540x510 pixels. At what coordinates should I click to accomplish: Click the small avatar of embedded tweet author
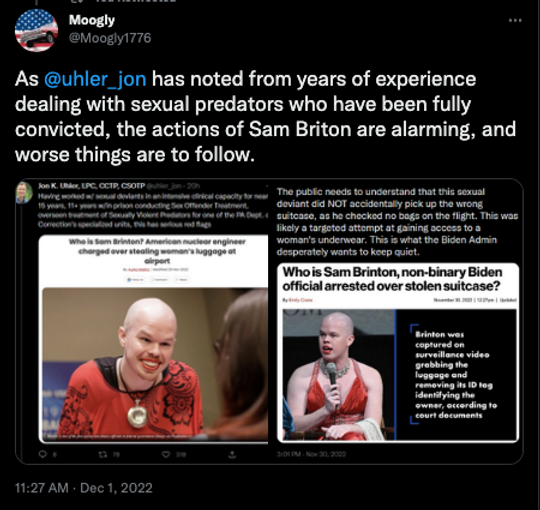pyautogui.click(x=24, y=192)
